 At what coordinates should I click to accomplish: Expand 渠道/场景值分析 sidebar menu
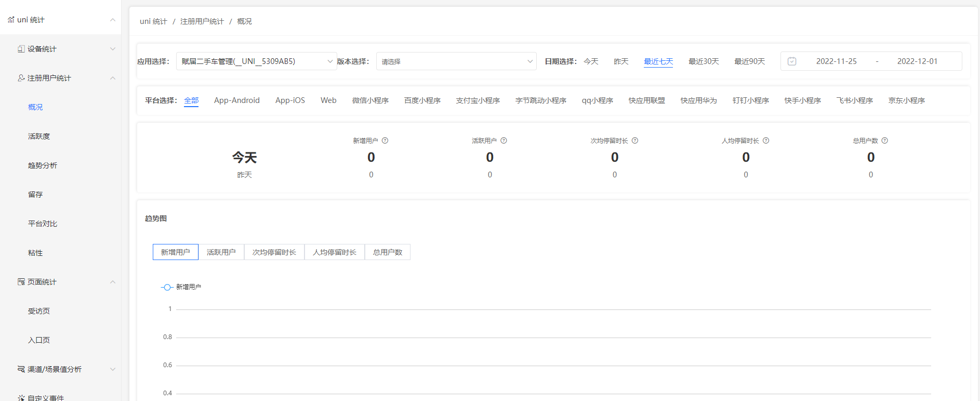[x=55, y=369]
